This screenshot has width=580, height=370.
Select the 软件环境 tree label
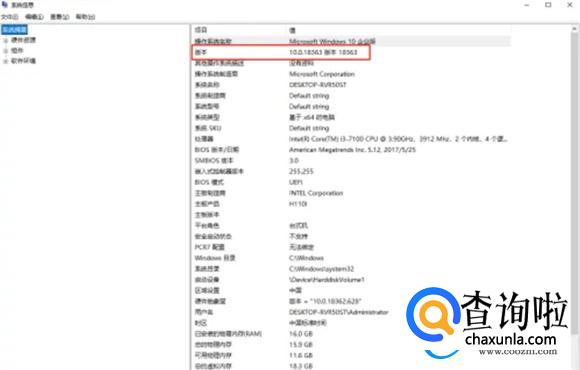23,61
